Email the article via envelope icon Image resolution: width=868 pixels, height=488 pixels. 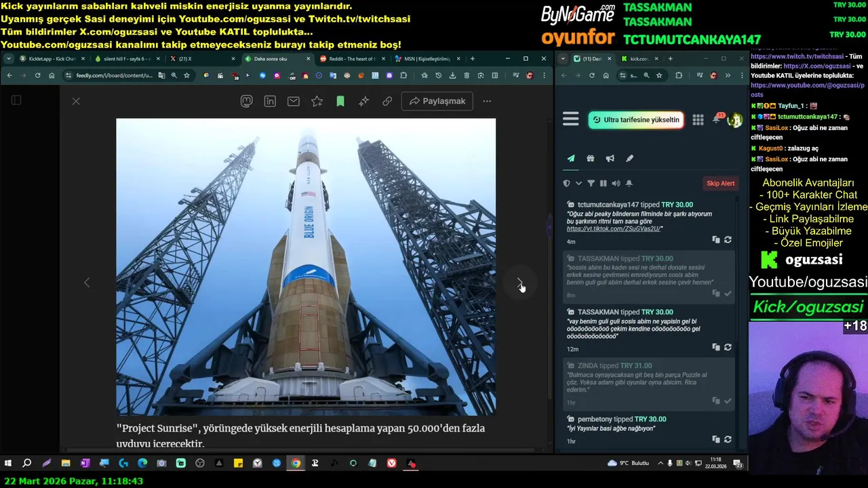293,101
